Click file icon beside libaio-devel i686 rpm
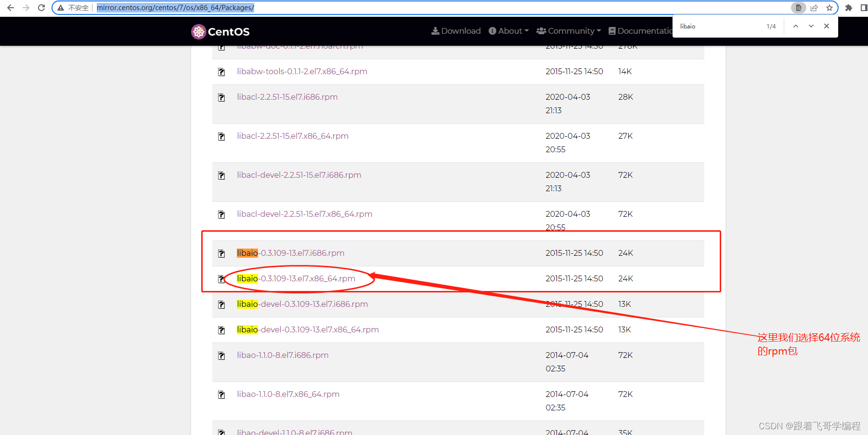Screen dimensions: 868x435 (x=221, y=304)
